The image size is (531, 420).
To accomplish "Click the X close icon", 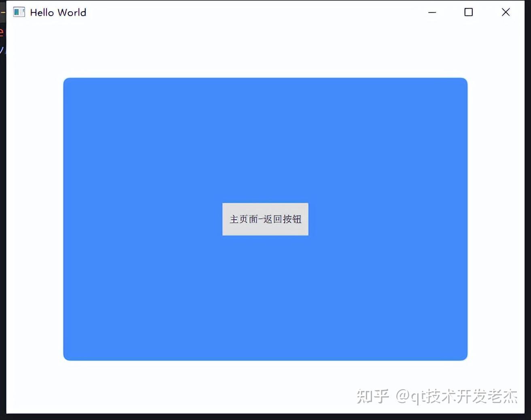I will tap(506, 12).
